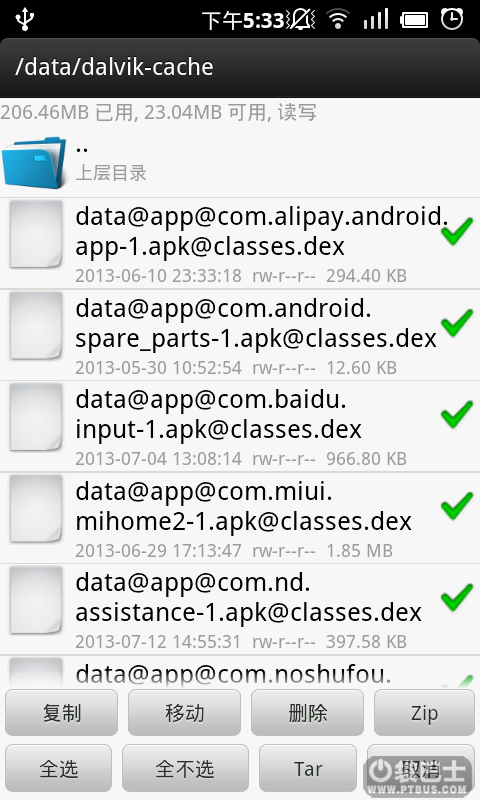Image resolution: width=480 pixels, height=800 pixels.
Task: Tap the nd assistance file icon
Action: [36, 600]
